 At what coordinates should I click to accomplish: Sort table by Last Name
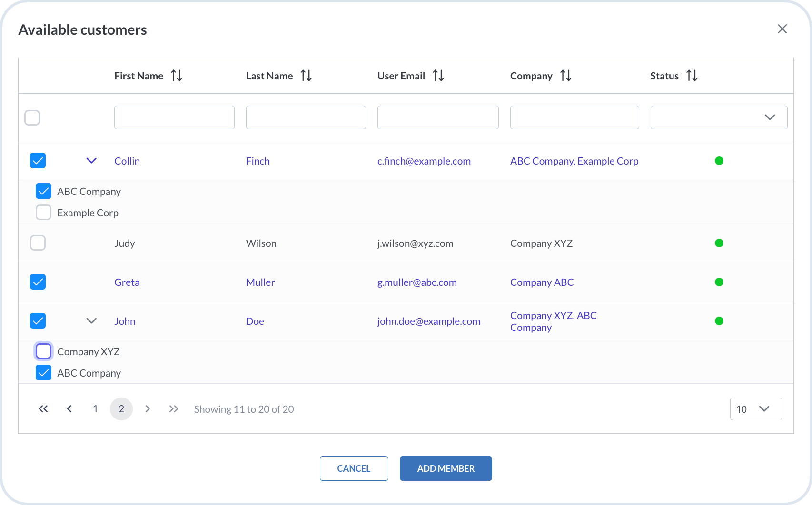coord(306,76)
